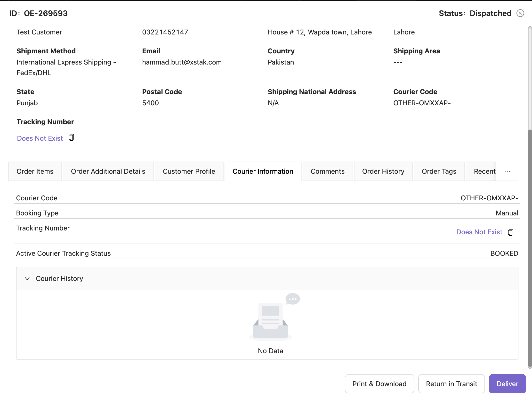Go to the Order Tags tab

[439, 171]
